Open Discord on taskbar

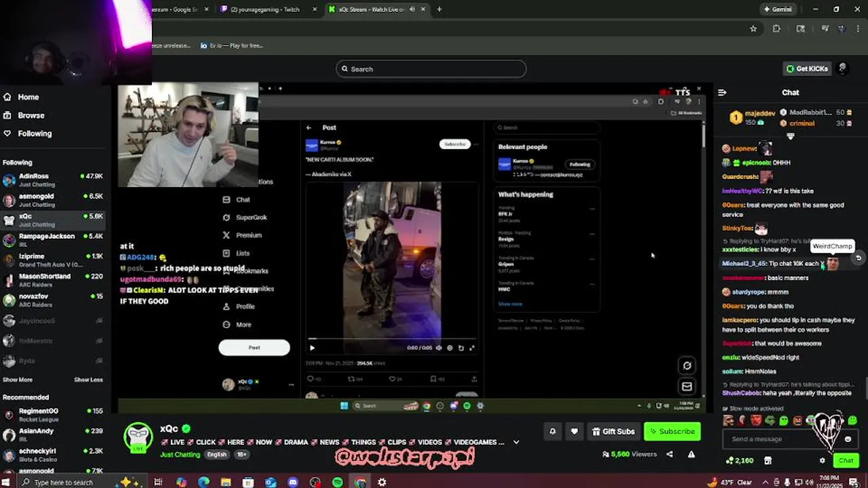(x=293, y=482)
